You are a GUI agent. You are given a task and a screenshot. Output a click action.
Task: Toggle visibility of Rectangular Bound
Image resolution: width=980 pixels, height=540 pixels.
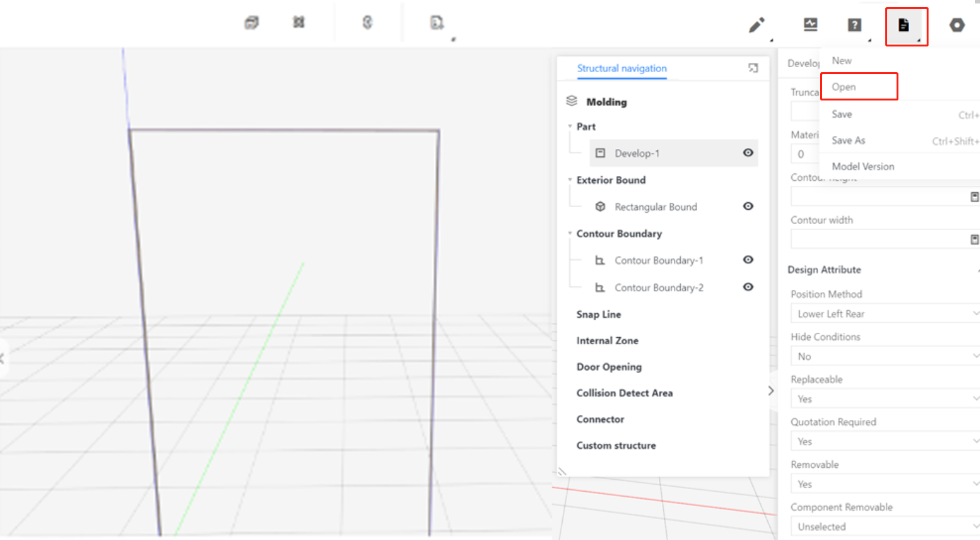tap(748, 206)
